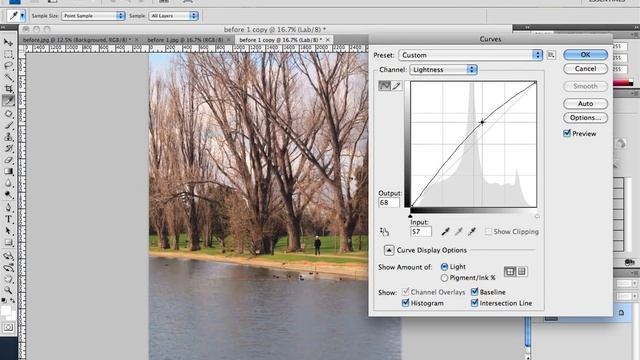Click the Auto button in Curves
This screenshot has width=640, height=360.
(x=585, y=104)
